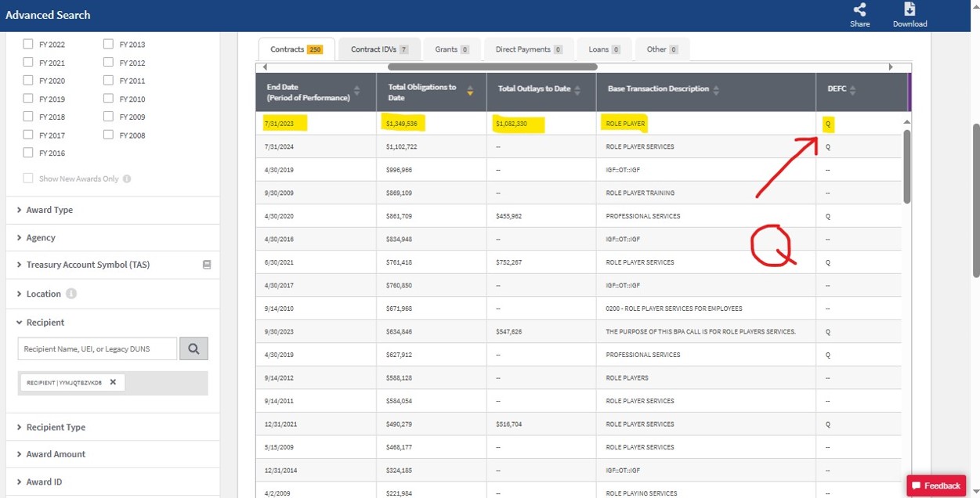Image resolution: width=980 pixels, height=498 pixels.
Task: Click the Location info icon
Action: 71,294
